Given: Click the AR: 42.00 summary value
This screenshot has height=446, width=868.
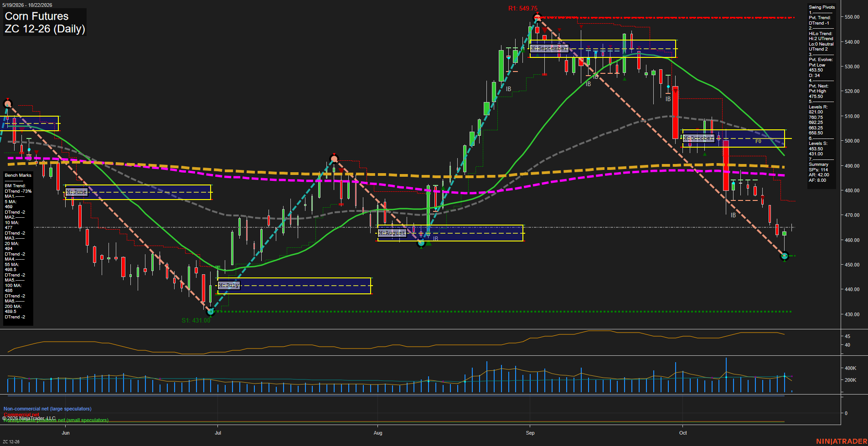Looking at the screenshot, I should pyautogui.click(x=819, y=175).
